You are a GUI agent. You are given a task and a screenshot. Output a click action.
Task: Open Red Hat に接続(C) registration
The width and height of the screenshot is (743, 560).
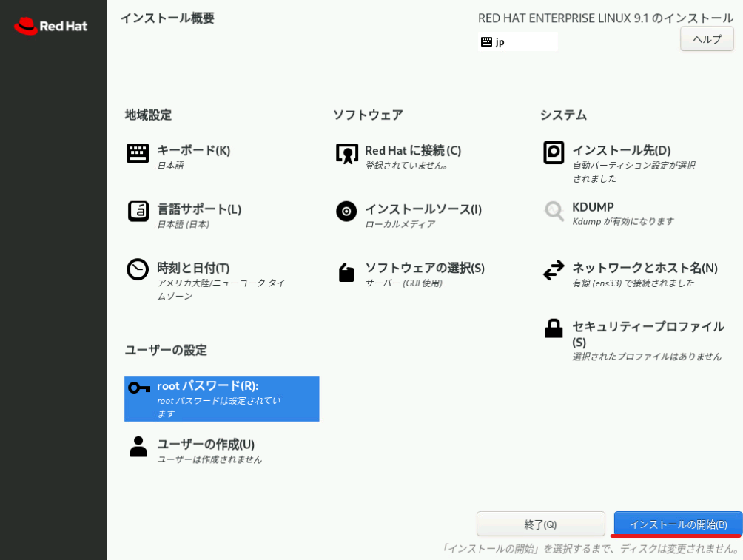tap(413, 151)
